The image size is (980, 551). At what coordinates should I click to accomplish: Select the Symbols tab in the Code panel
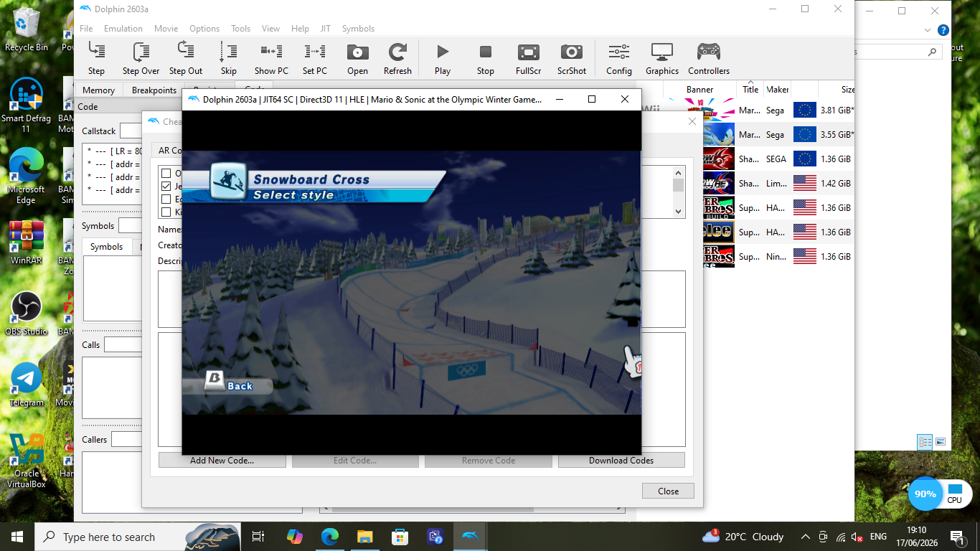coord(106,247)
